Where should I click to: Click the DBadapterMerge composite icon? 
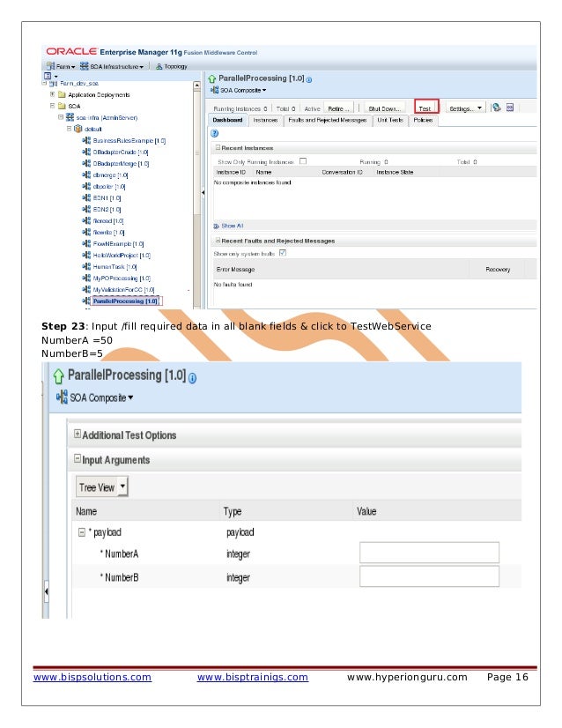pyautogui.click(x=86, y=163)
